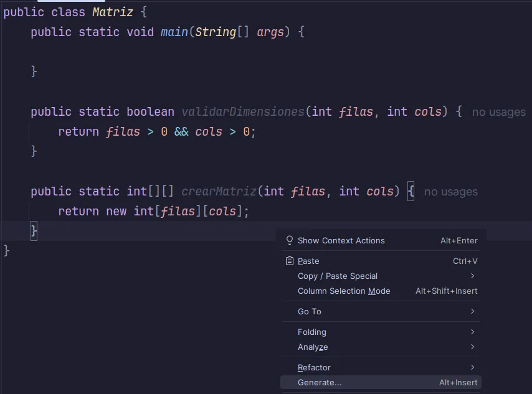Click the class keyword in the first line

coord(68,12)
